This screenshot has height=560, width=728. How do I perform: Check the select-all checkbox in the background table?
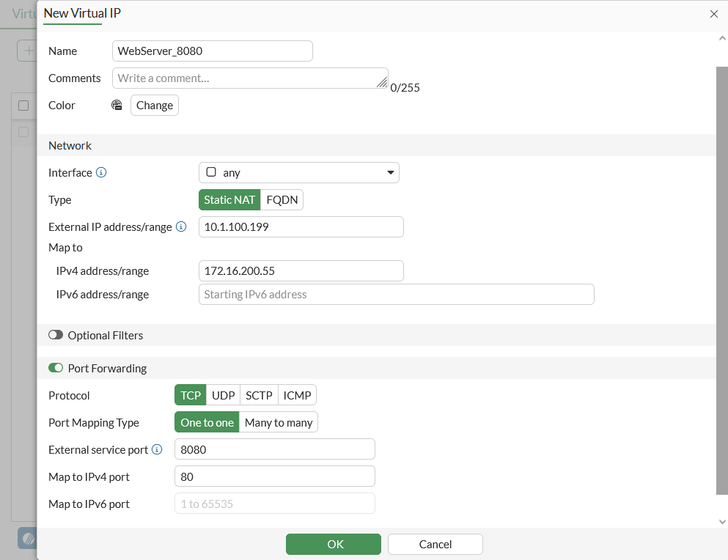click(22, 106)
